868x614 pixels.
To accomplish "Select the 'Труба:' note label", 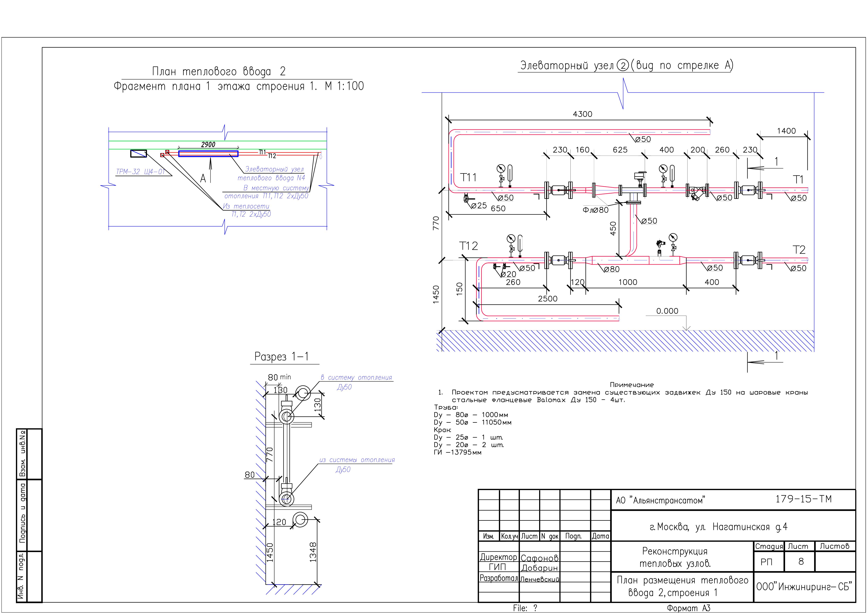I will coord(446,407).
